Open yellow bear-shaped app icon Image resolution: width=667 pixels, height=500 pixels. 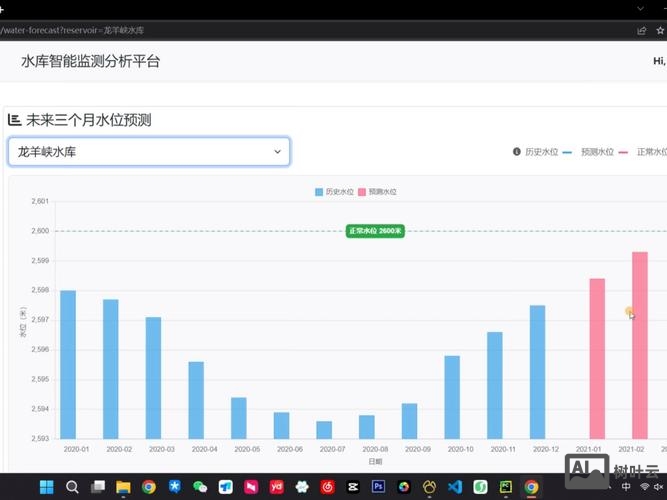coord(430,486)
